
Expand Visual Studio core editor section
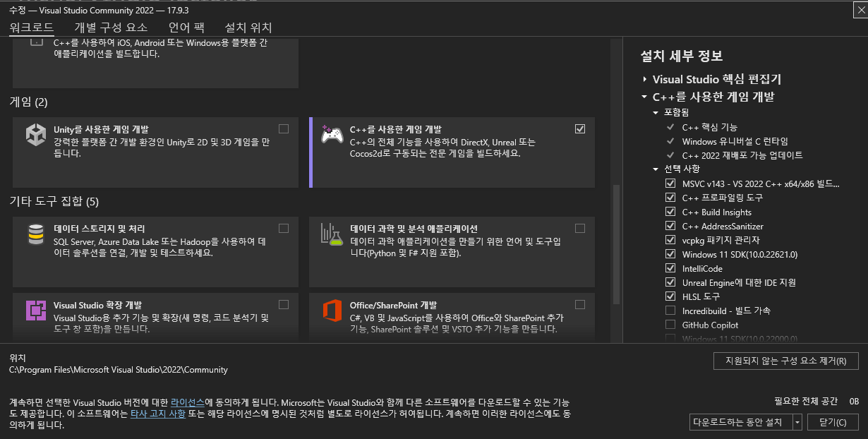click(x=644, y=80)
